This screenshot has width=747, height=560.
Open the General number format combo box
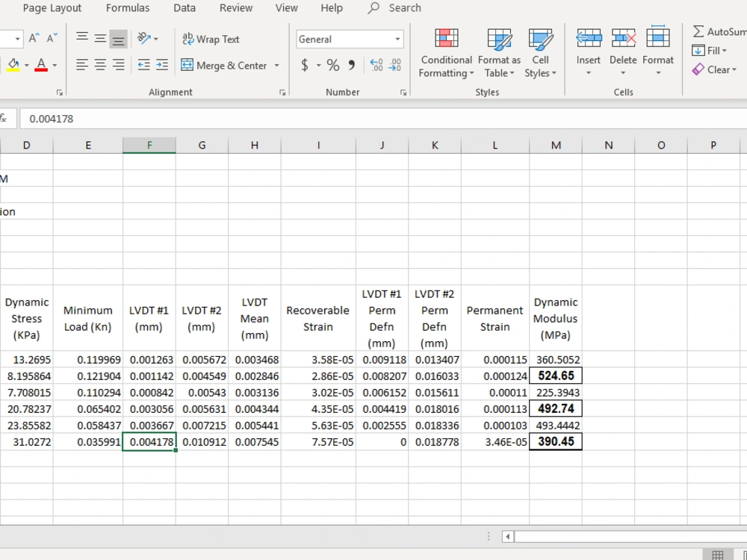click(349, 39)
